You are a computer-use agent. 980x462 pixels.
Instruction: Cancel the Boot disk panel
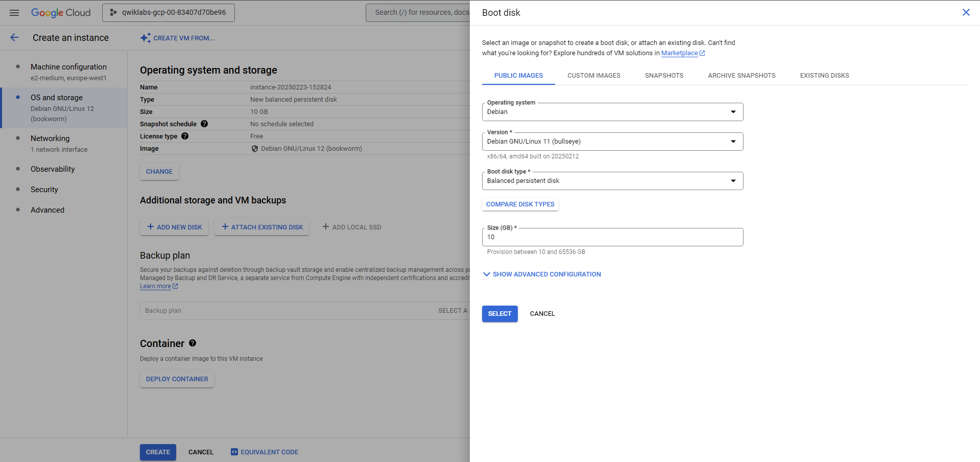coord(542,314)
